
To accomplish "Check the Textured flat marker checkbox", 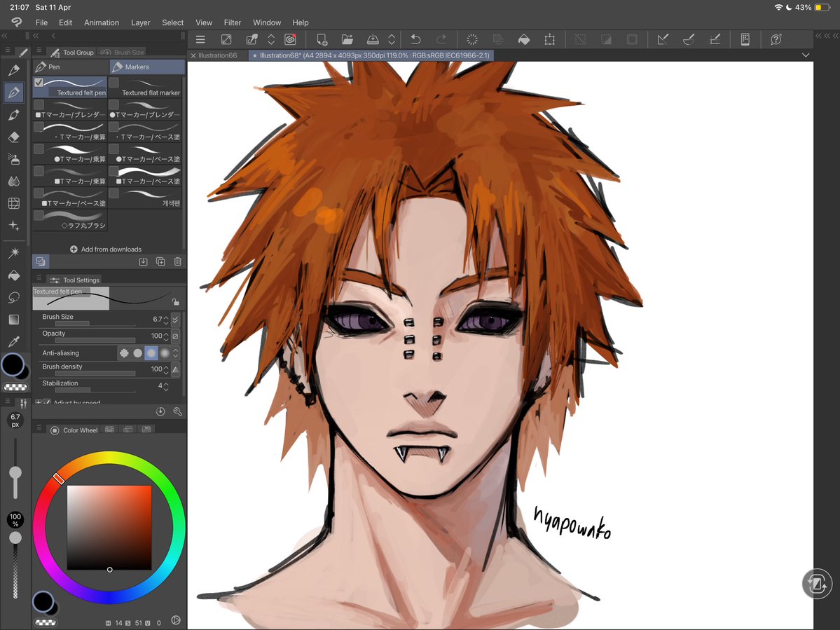I will (x=114, y=83).
